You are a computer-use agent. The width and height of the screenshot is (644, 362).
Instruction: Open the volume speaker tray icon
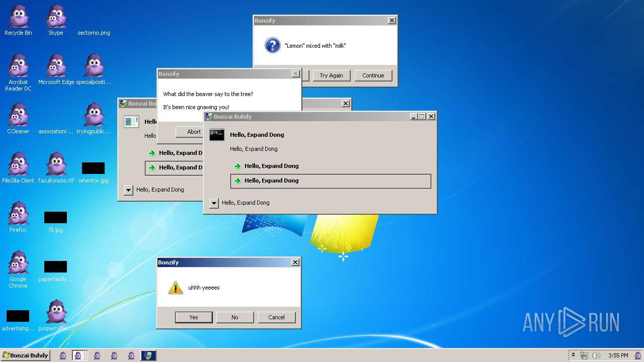[596, 355]
